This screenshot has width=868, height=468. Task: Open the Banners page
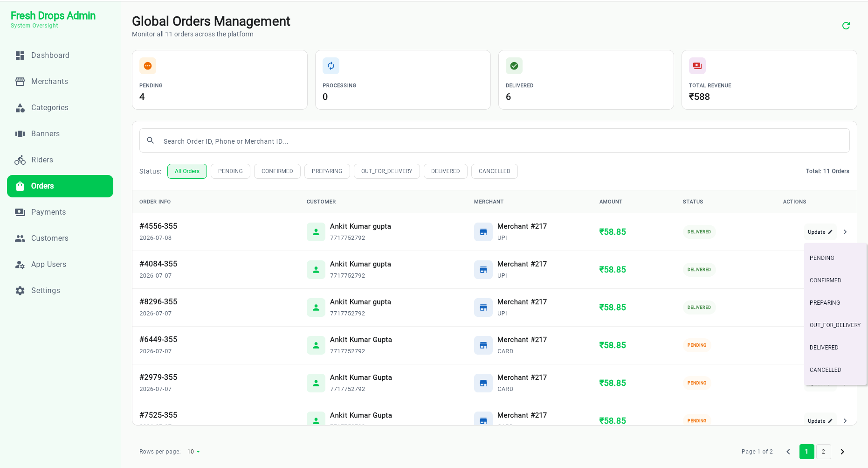click(60, 134)
